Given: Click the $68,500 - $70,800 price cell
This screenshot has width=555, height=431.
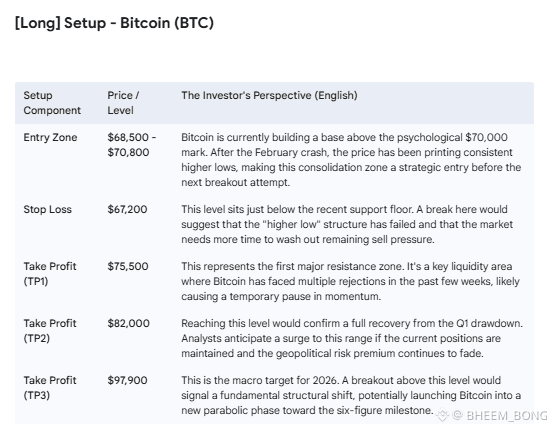Looking at the screenshot, I should [x=132, y=145].
